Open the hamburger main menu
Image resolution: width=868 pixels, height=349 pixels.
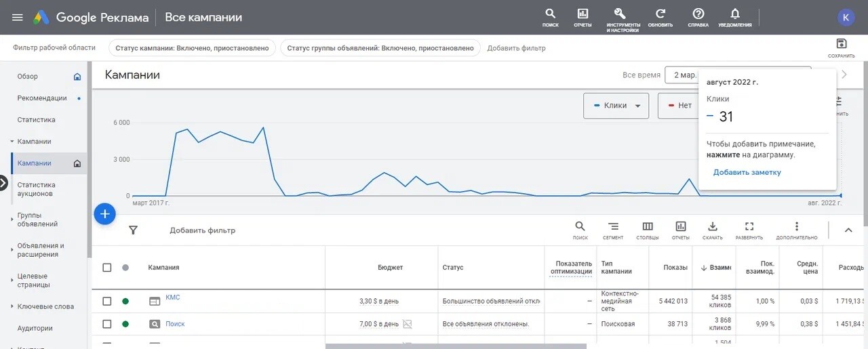[x=18, y=18]
